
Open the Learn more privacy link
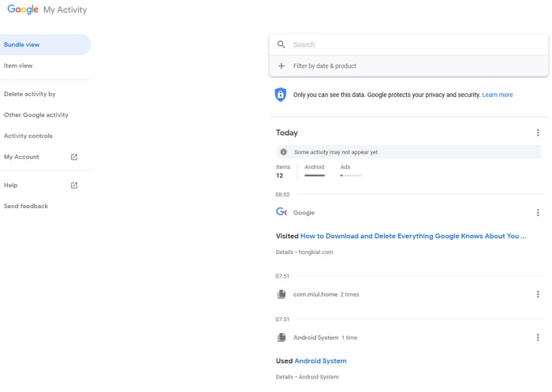(497, 95)
